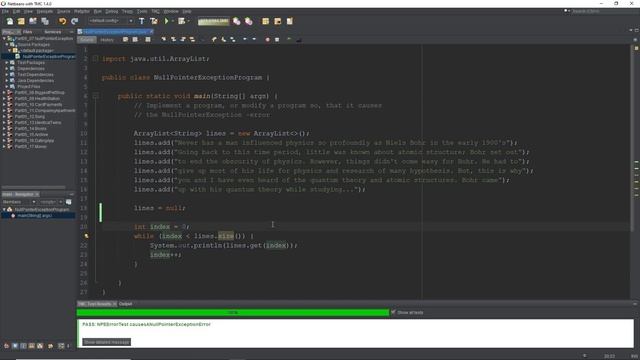640x360 pixels.
Task: Click the editor vertical scrollbar
Action: coord(632,139)
